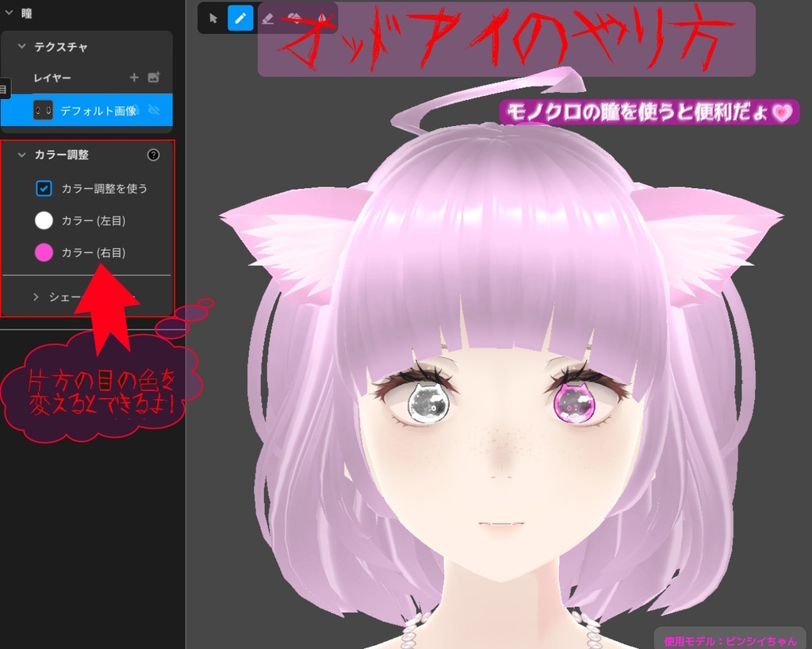Click the crossed-out paint droplet tool icon
812x649 pixels.
[320, 18]
